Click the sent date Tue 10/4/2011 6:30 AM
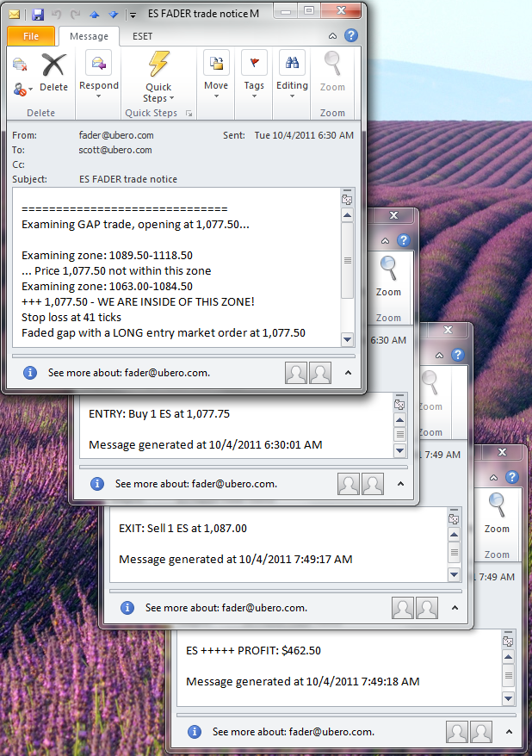Image resolution: width=532 pixels, height=756 pixels. click(304, 135)
